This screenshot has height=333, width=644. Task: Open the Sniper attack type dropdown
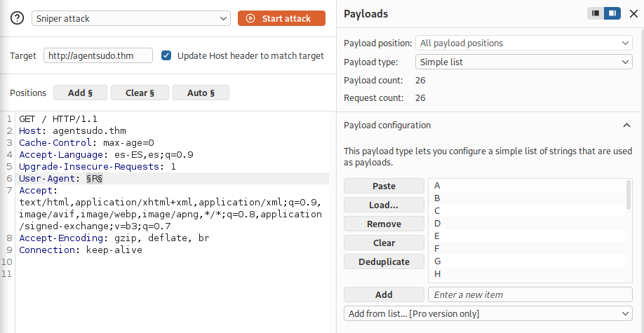(x=131, y=18)
